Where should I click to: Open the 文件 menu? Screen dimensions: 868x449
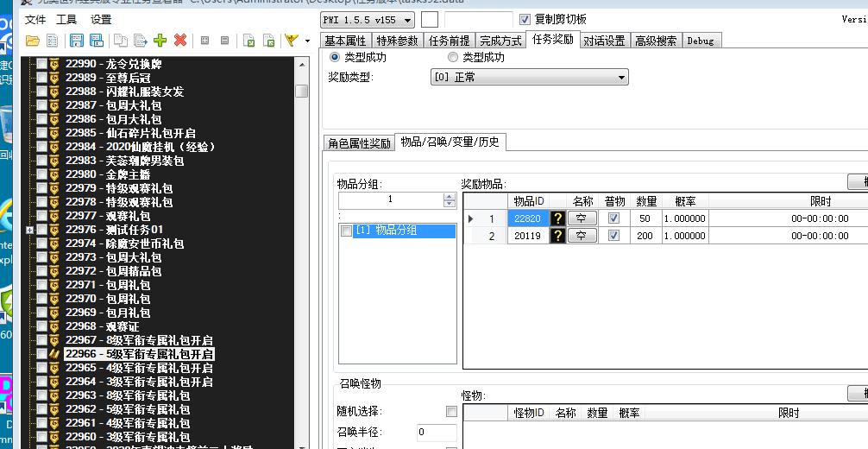tap(35, 19)
